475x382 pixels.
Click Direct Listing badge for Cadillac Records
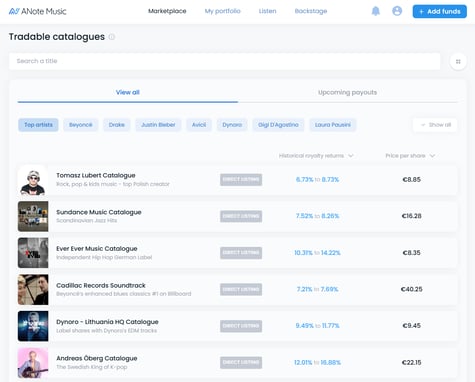pyautogui.click(x=241, y=289)
